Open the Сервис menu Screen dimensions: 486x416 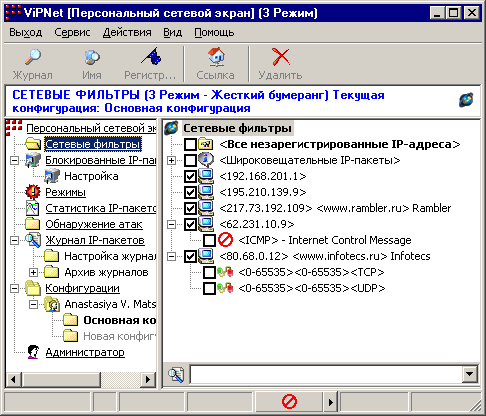pyautogui.click(x=72, y=32)
